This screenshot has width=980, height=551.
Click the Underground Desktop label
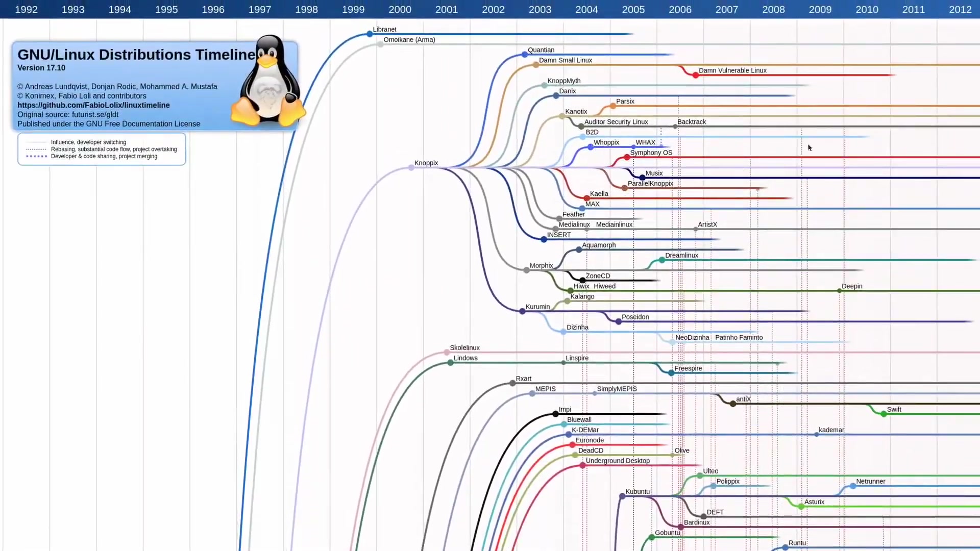[618, 461]
